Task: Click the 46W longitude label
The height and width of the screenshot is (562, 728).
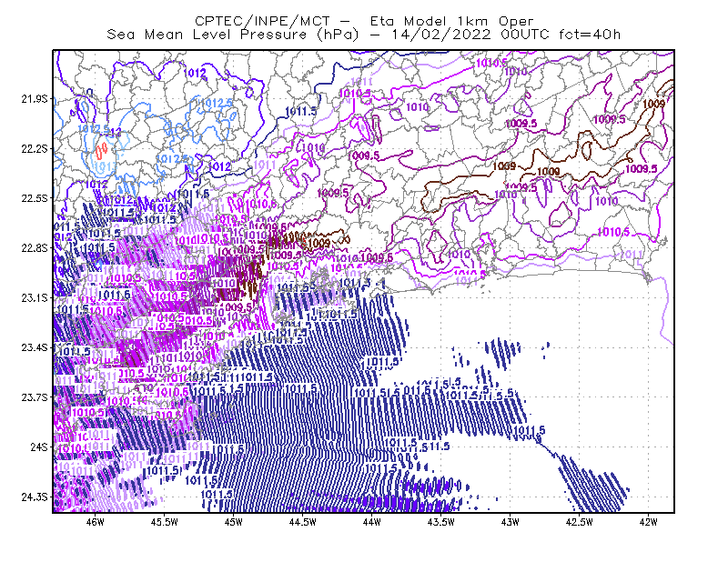Action: click(x=96, y=522)
